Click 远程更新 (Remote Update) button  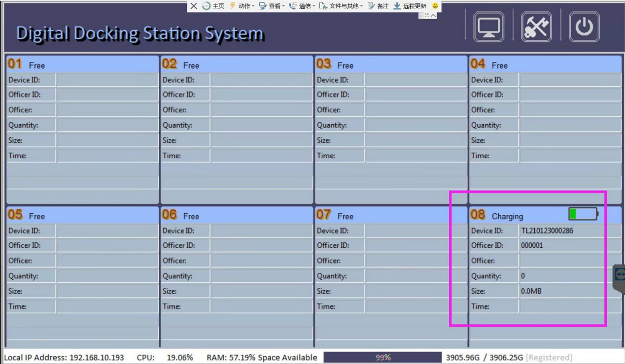click(410, 6)
